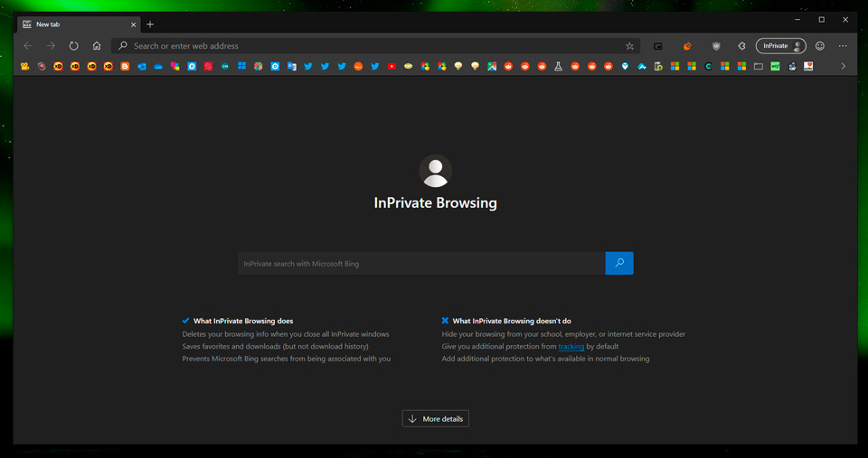Expand More details
This screenshot has width=868, height=458.
pyautogui.click(x=435, y=419)
